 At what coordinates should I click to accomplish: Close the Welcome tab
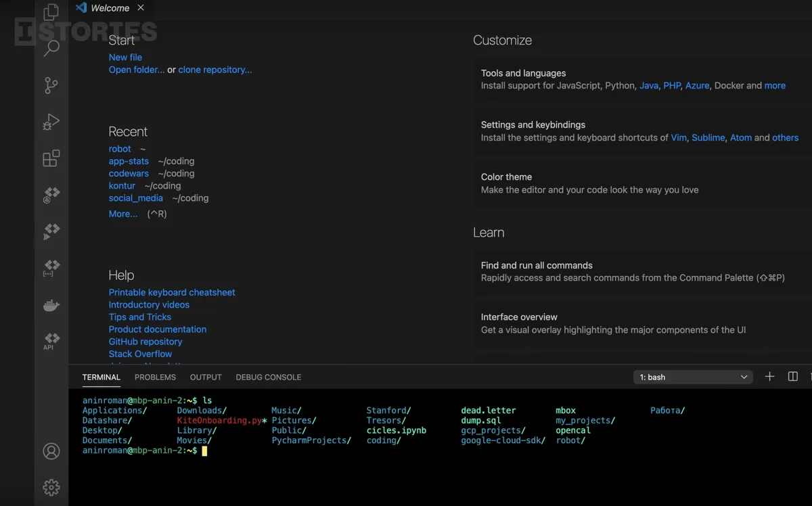141,8
